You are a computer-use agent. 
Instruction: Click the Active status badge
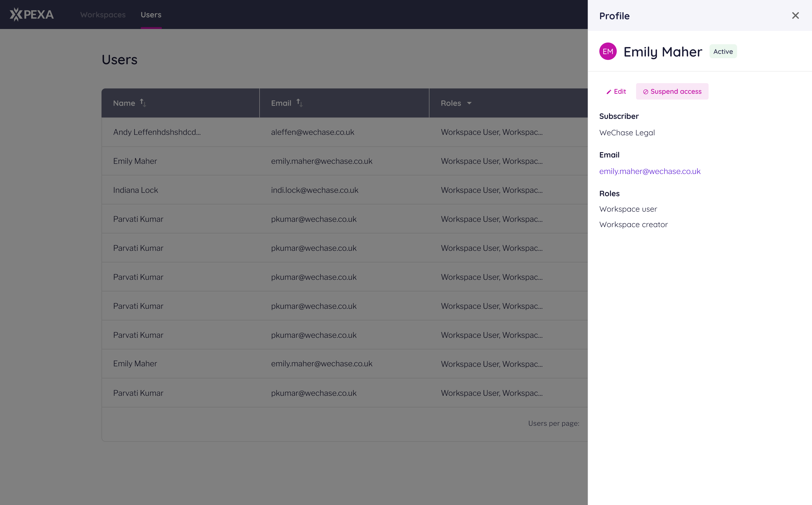(x=723, y=51)
